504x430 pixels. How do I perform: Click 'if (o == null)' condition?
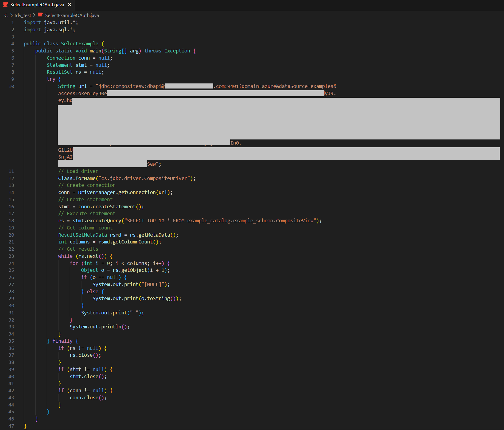click(x=101, y=277)
